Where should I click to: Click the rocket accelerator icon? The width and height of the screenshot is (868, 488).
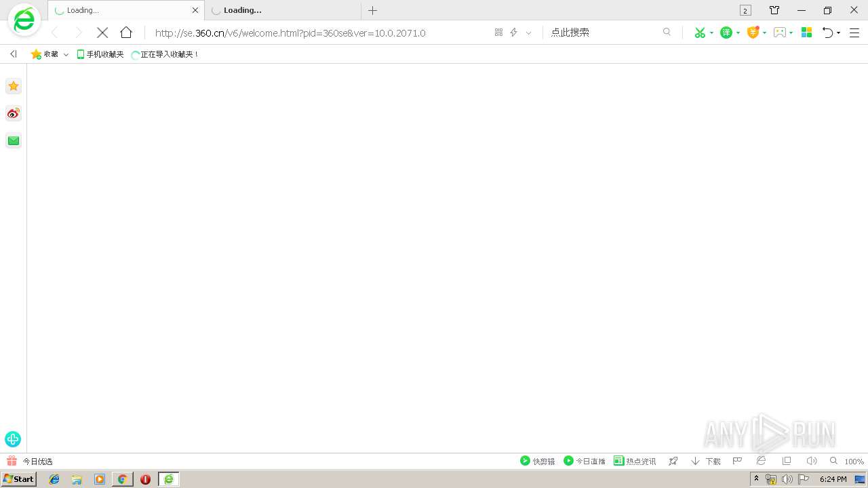coord(673,461)
